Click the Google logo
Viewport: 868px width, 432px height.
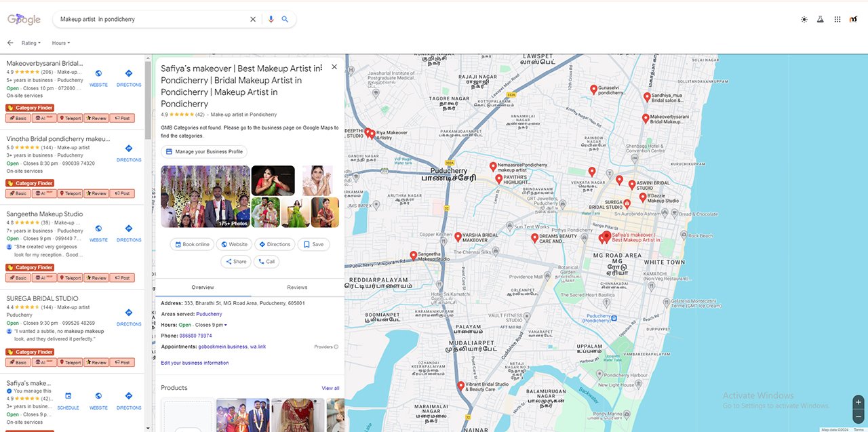point(24,20)
